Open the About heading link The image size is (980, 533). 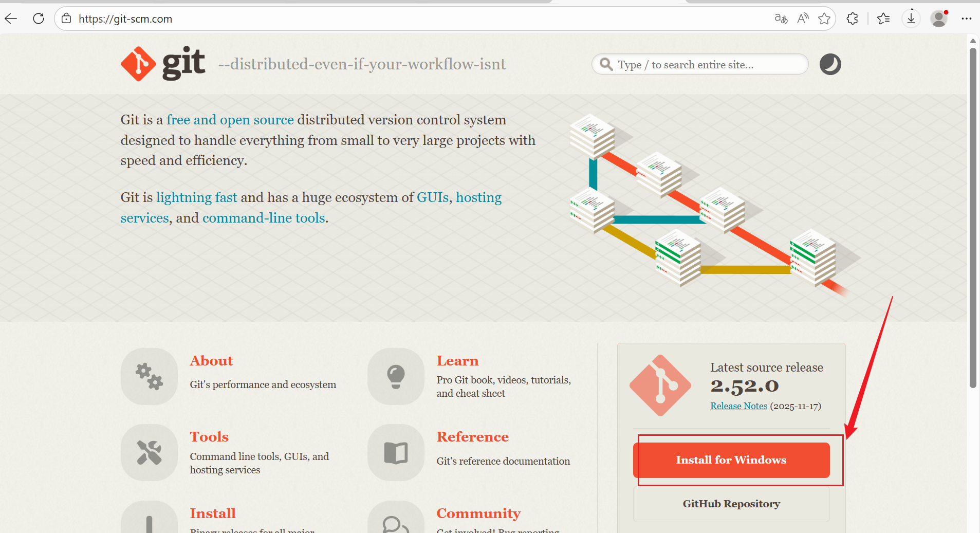click(211, 361)
